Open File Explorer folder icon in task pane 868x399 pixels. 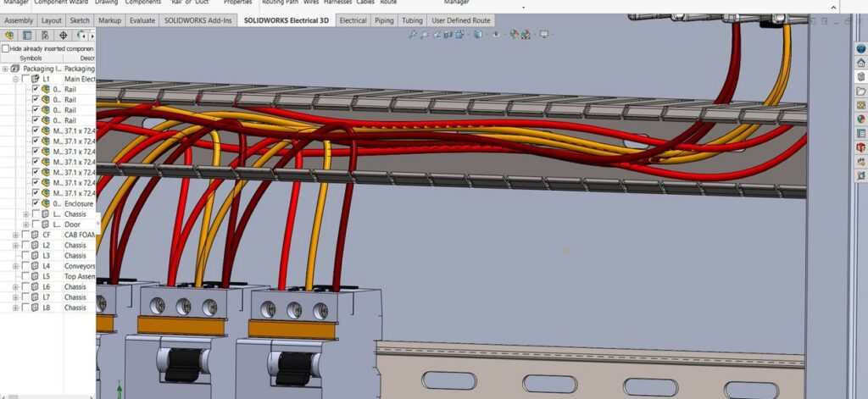pyautogui.click(x=861, y=91)
